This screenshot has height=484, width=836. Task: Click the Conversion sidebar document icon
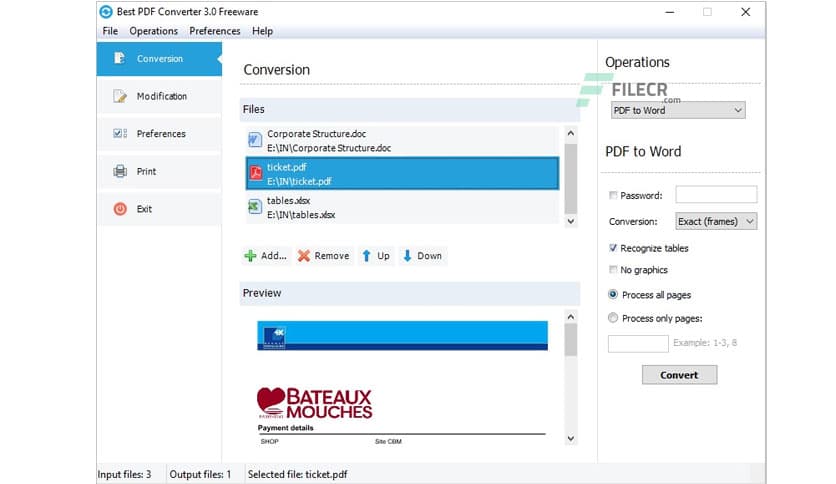pos(119,58)
